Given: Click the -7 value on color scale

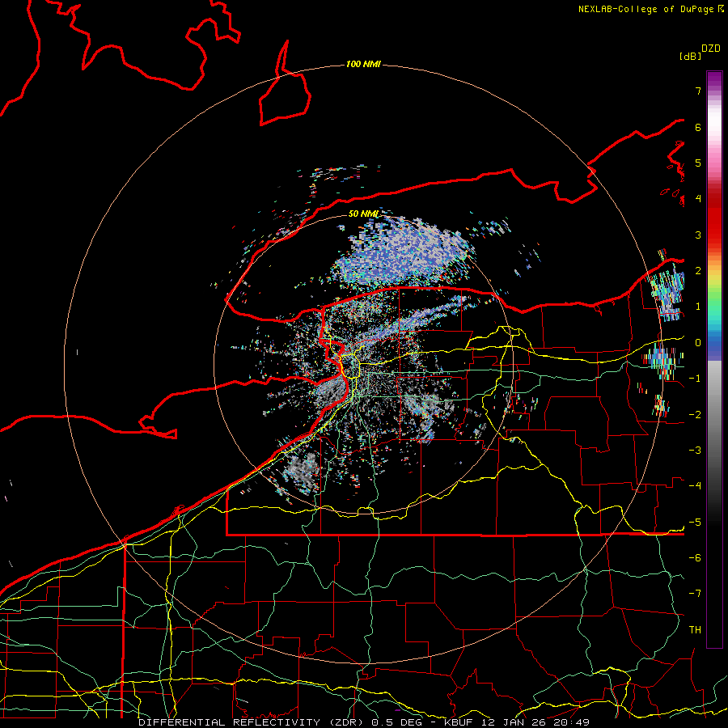Looking at the screenshot, I should 695,594.
